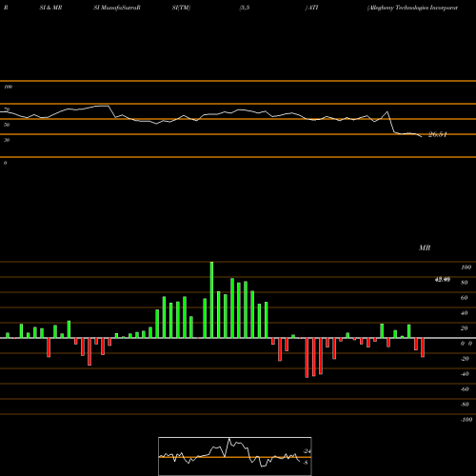Click the ') ATI' ticker text
Screen dimensions: 476x476
pos(311,8)
